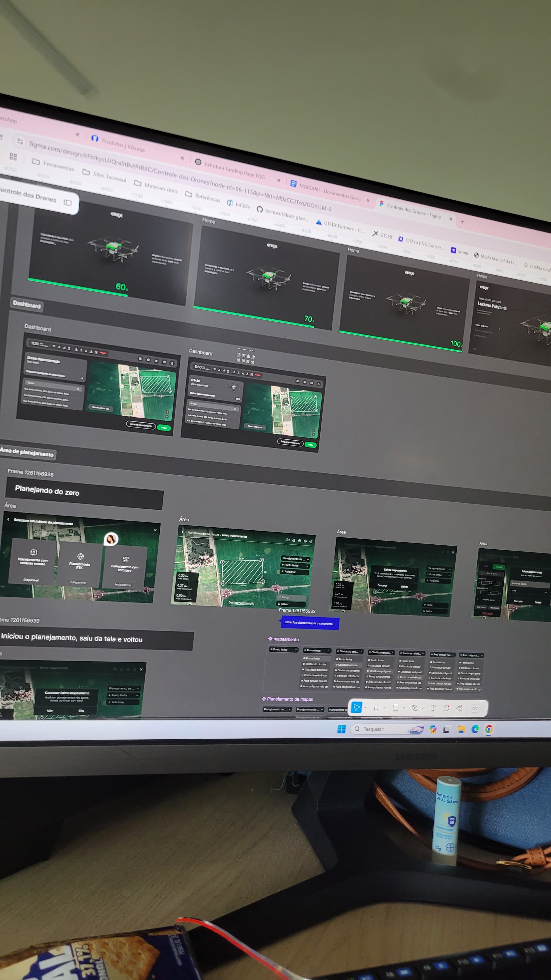Select the Rectangle shape tool
The width and height of the screenshot is (551, 980).
click(x=396, y=708)
